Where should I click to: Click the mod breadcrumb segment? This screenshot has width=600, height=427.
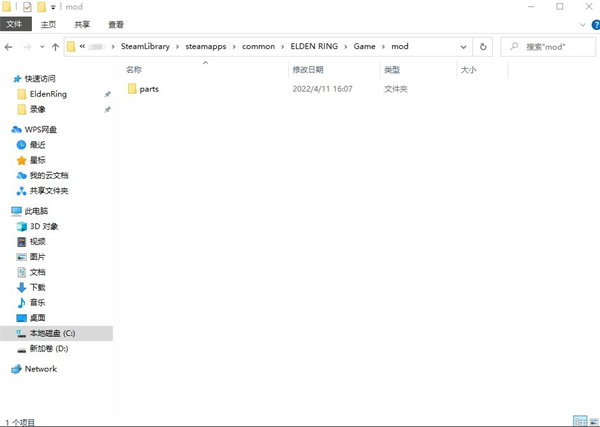400,46
